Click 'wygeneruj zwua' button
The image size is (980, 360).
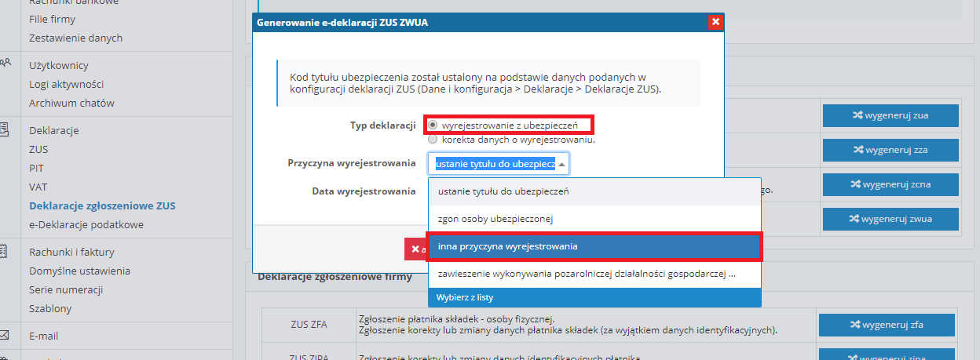(890, 219)
